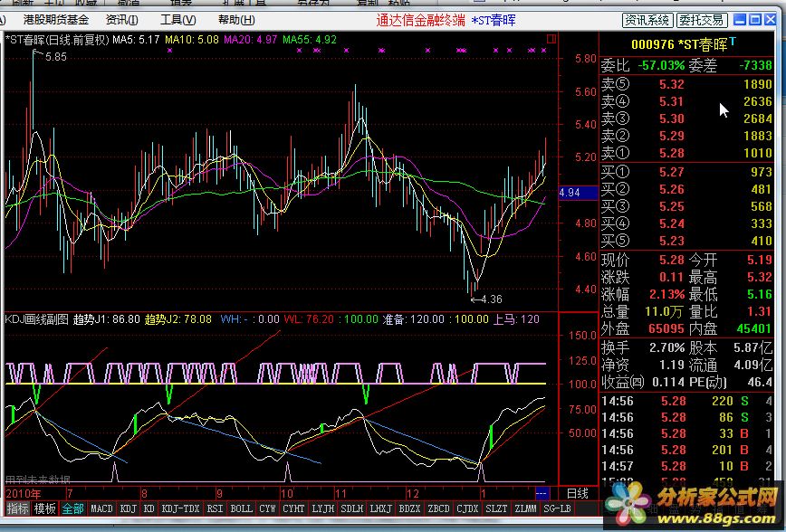Image resolution: width=786 pixels, height=532 pixels.
Task: Click the 内盘 value 45401
Action: coord(754,329)
